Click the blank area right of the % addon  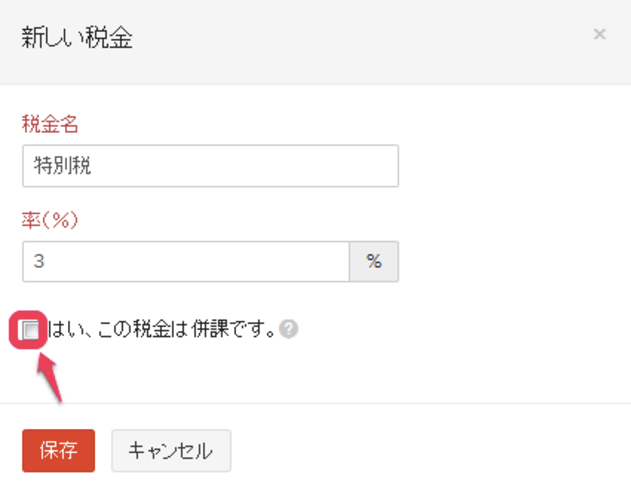click(x=500, y=261)
